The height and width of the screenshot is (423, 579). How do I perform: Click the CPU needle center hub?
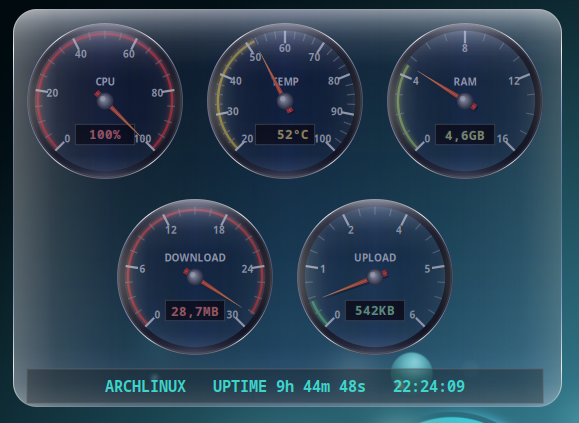[105, 101]
